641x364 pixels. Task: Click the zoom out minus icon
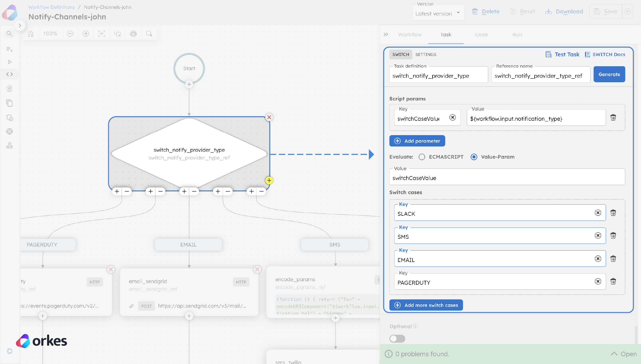coord(70,34)
